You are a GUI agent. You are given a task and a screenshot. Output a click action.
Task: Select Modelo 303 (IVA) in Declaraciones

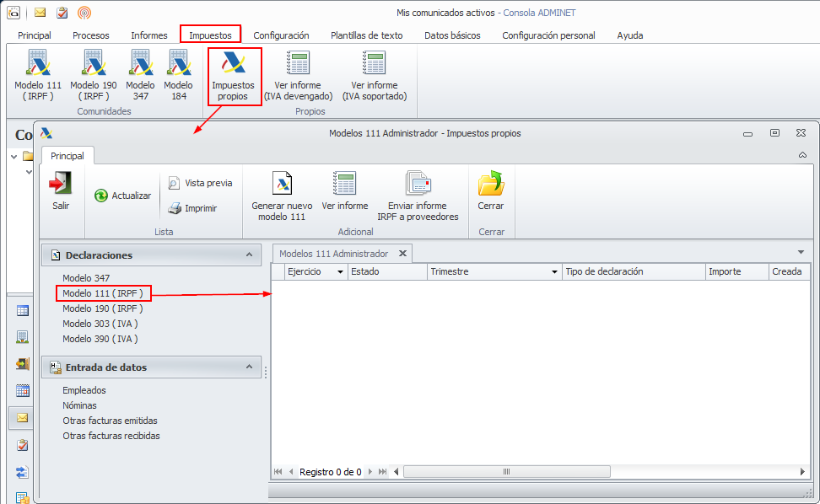click(x=100, y=324)
